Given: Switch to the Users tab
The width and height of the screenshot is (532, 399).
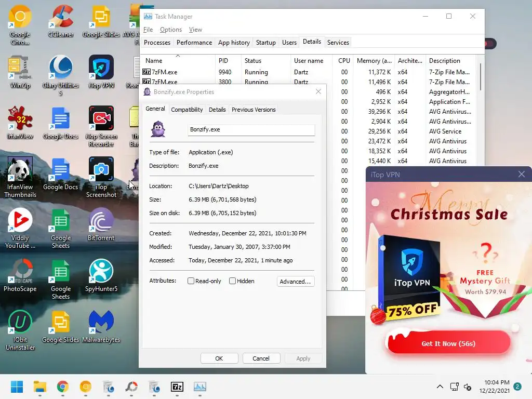Looking at the screenshot, I should tap(289, 43).
